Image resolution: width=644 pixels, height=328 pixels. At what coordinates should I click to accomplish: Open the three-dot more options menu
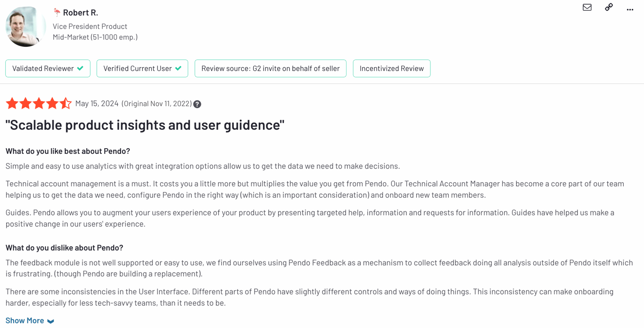pyautogui.click(x=630, y=9)
